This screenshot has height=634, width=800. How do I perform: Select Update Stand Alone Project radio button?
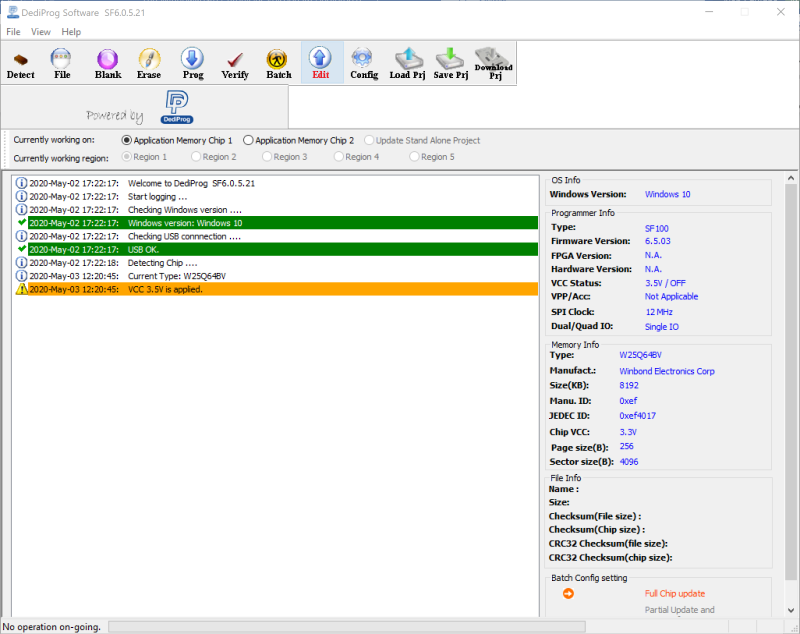pyautogui.click(x=369, y=140)
